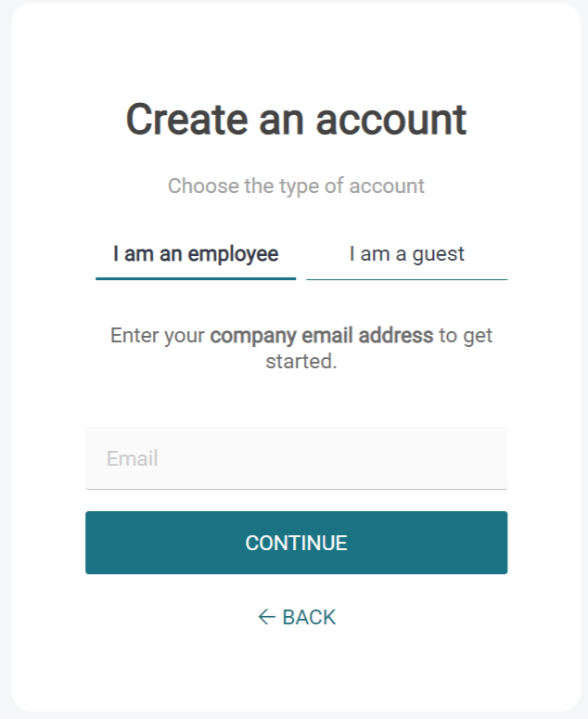Switch to the "I am a guest" tab
588x719 pixels.
(x=406, y=254)
